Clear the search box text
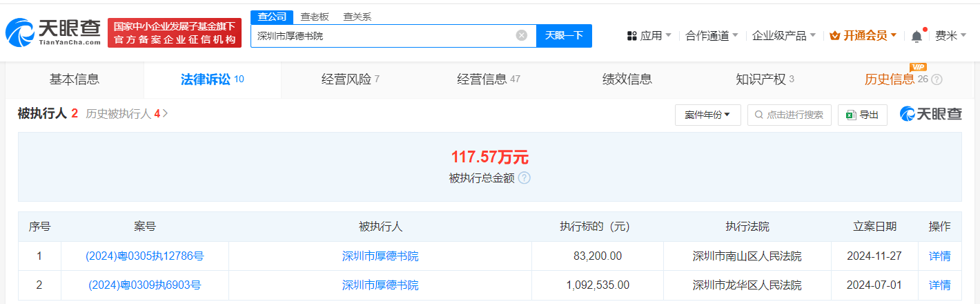 (522, 35)
